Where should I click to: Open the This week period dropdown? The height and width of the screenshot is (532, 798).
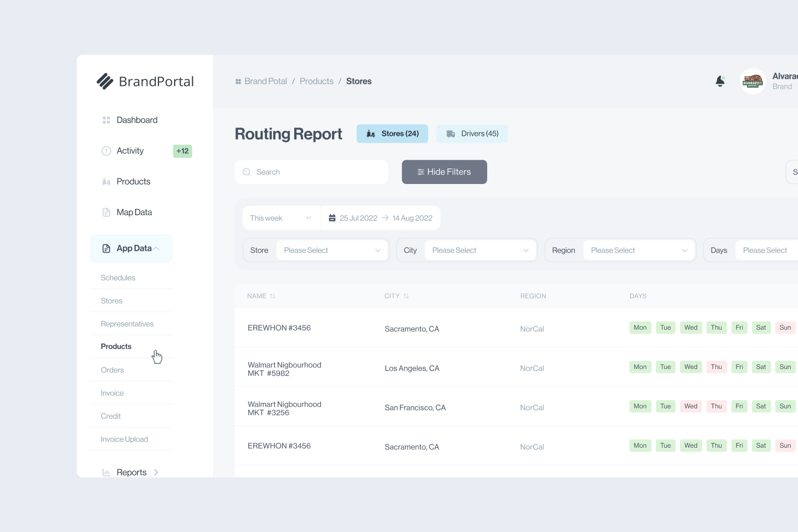coord(282,218)
